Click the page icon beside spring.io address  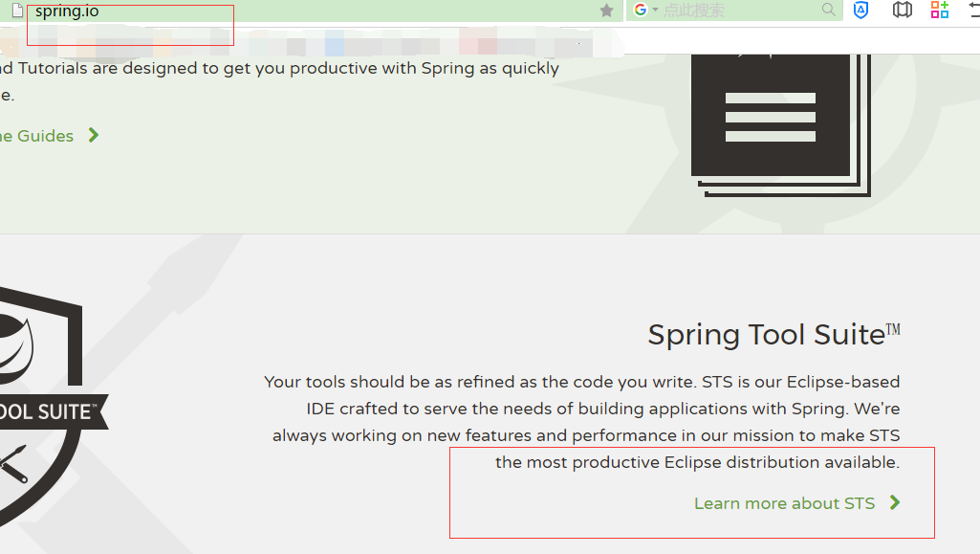tap(18, 10)
